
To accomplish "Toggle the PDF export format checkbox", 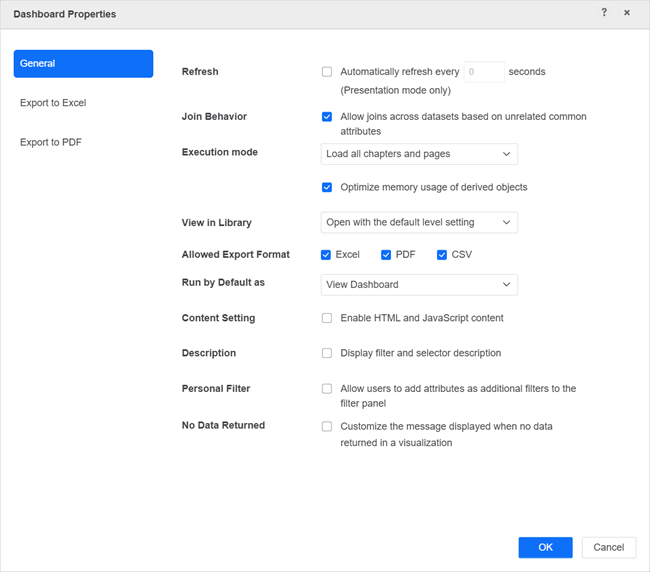I will [x=386, y=255].
